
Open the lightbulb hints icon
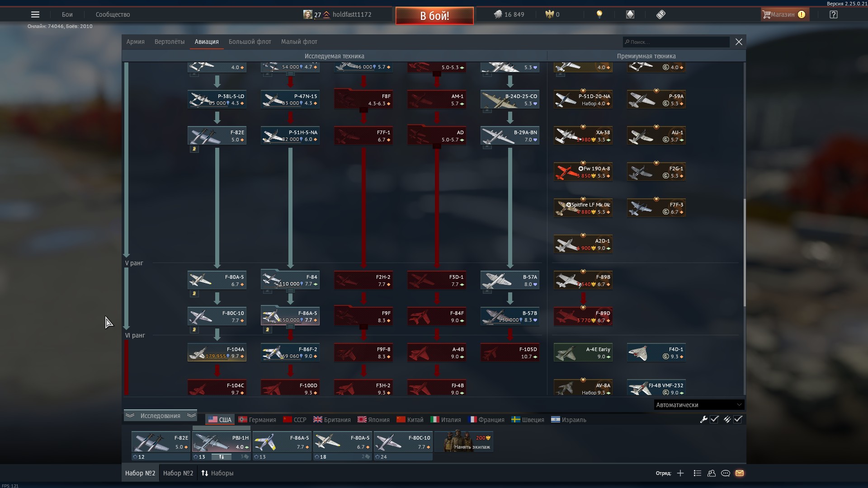(x=599, y=14)
